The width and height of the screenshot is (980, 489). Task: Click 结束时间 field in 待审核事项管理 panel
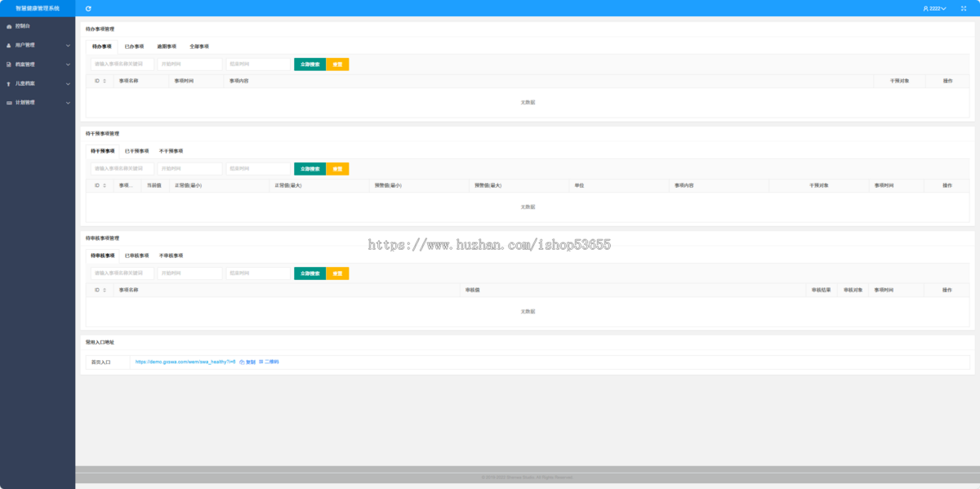click(x=258, y=273)
